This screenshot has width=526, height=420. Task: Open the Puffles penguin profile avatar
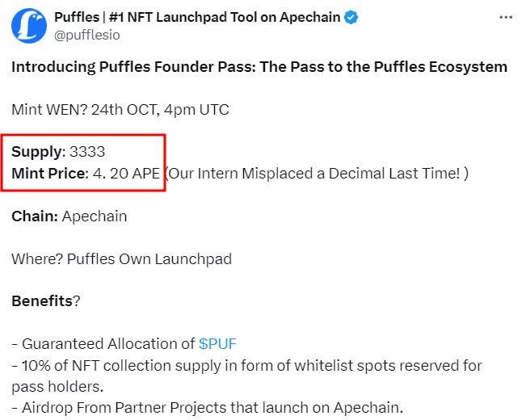29,26
